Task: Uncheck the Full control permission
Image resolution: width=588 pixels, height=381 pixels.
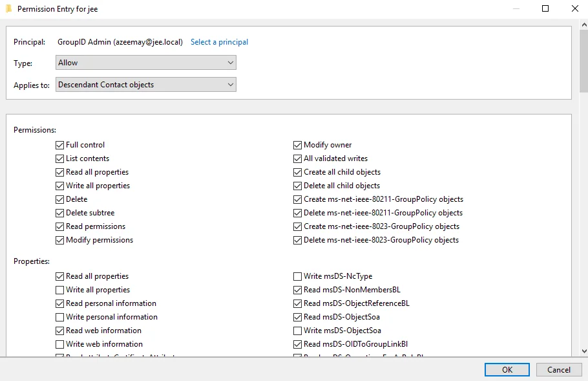Action: [x=59, y=145]
